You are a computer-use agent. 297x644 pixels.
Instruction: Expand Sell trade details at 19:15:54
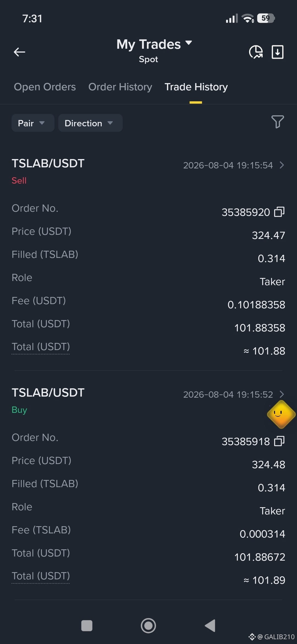click(x=282, y=165)
